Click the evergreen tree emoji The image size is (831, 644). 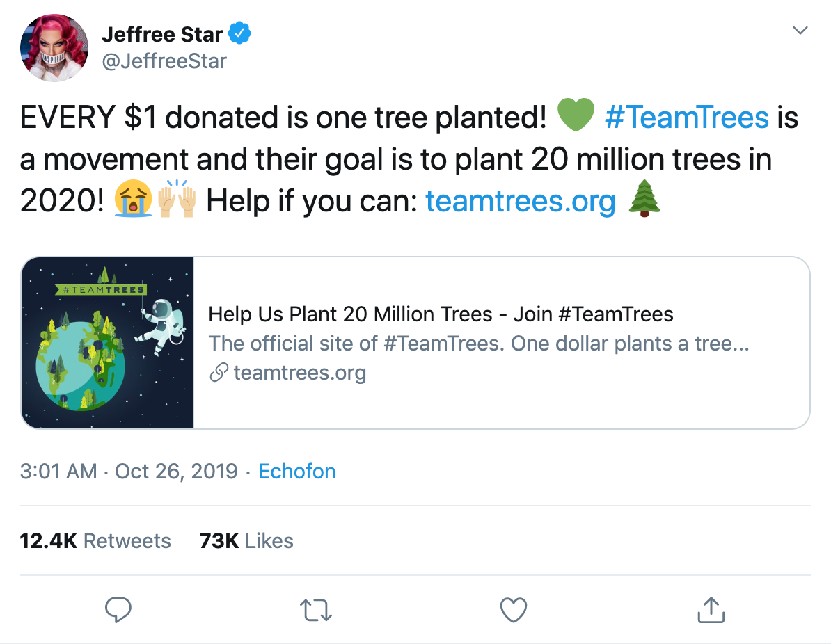[x=644, y=199]
